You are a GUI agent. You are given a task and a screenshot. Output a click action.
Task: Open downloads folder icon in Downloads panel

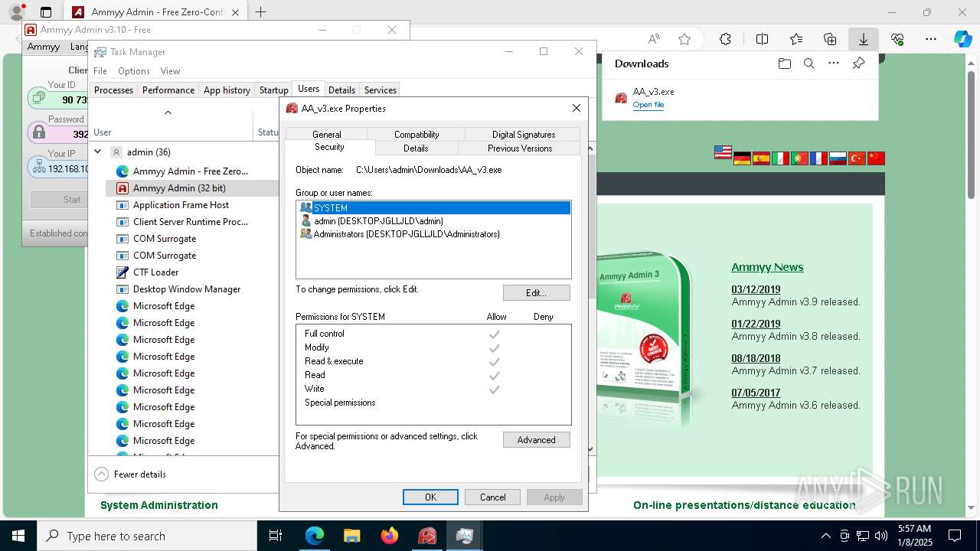point(784,64)
